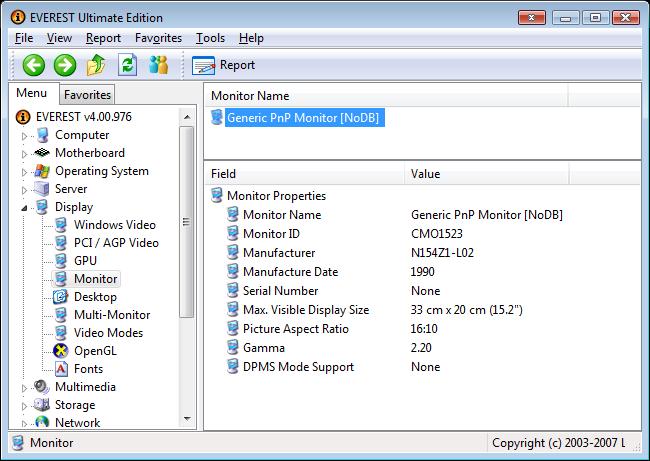Click the green Forward arrow button
Screen dimensions: 650x461
click(x=65, y=65)
